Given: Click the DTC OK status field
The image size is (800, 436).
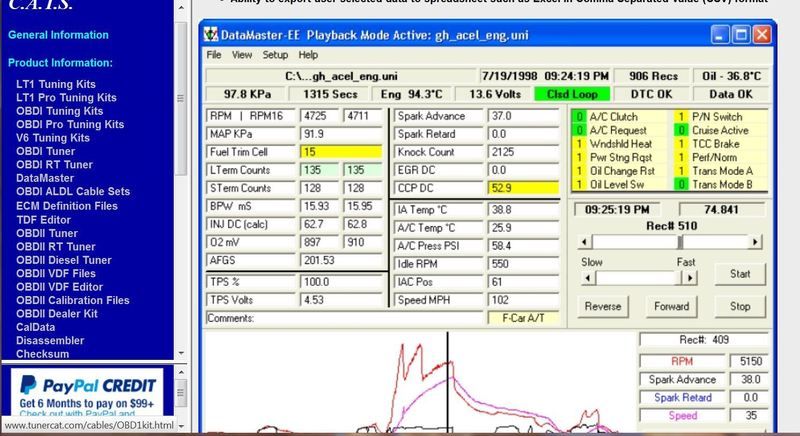Looking at the screenshot, I should 651,94.
